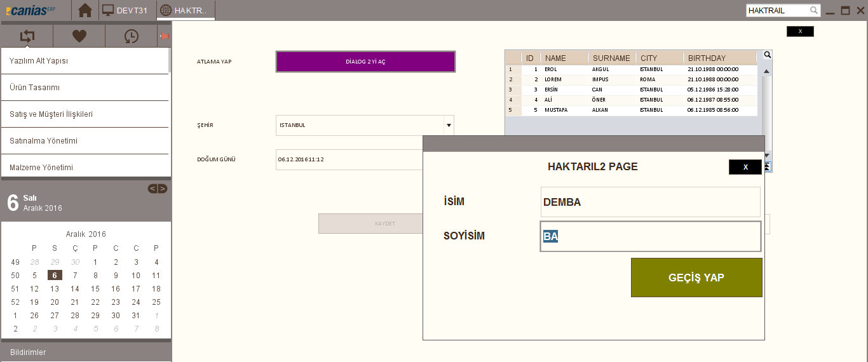Screen dimensions: 868x362
Task: Open the menu tree tab icon
Action: (27, 36)
